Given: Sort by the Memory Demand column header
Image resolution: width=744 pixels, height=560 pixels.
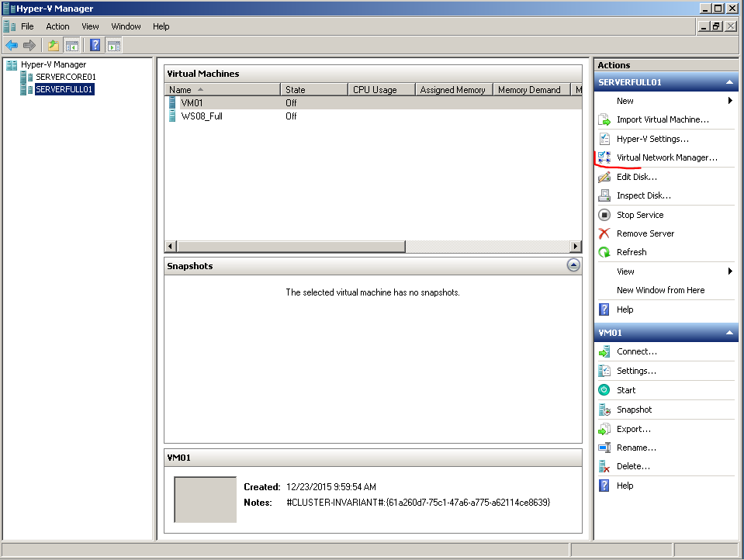Looking at the screenshot, I should click(x=532, y=90).
